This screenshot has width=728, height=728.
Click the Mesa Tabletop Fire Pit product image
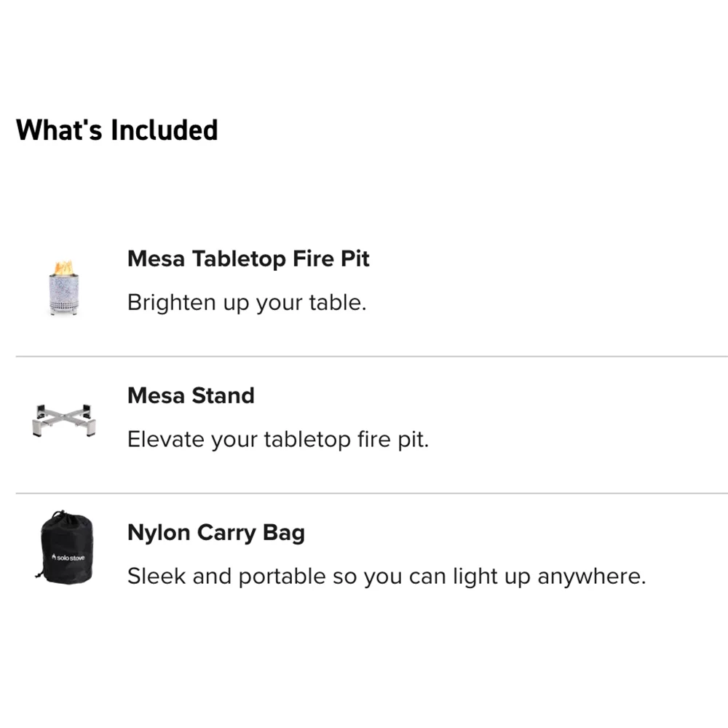65,289
